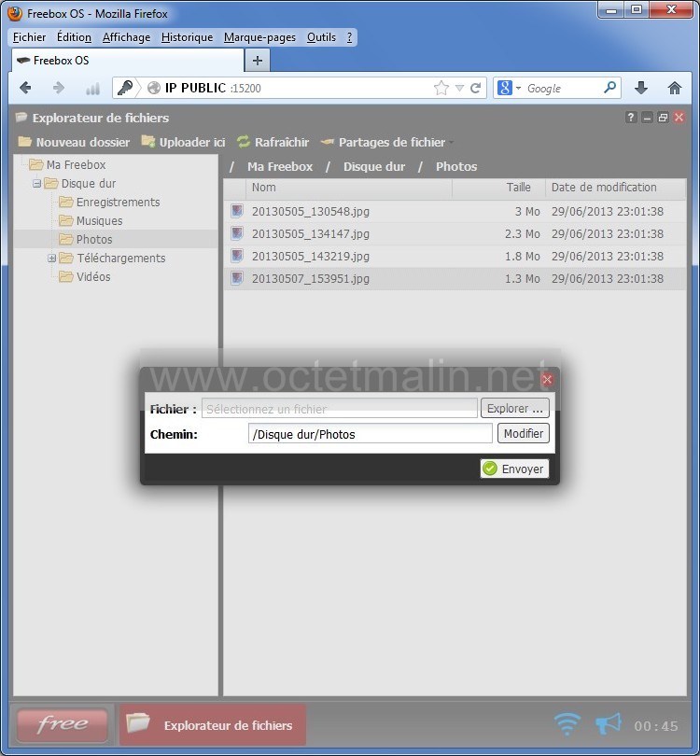Open a new tab with the plus button
The height and width of the screenshot is (756, 700).
(258, 61)
